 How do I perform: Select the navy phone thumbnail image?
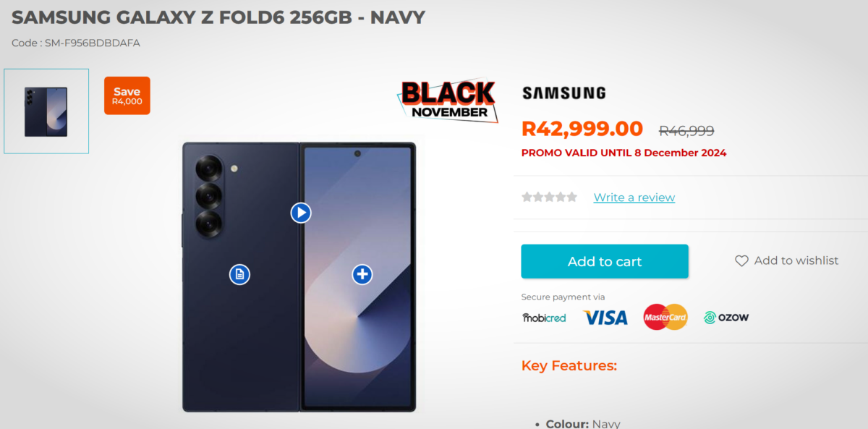click(x=46, y=111)
